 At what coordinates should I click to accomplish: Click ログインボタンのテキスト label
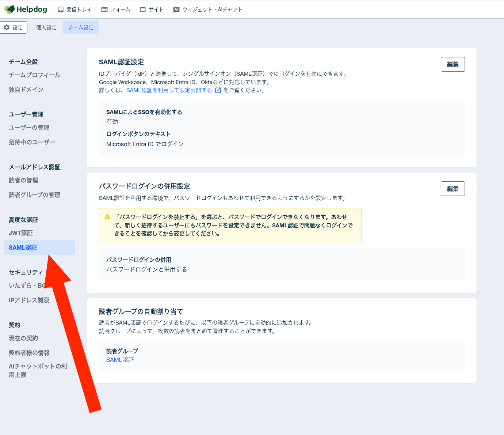click(138, 134)
